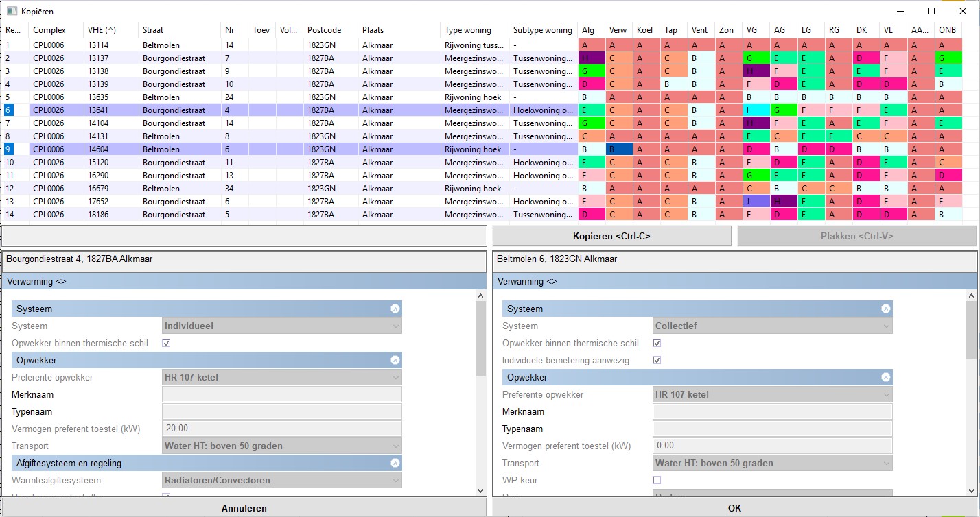The width and height of the screenshot is (980, 517).
Task: Collapse Systeem section in Bourgondiestraat 4 panel
Action: click(395, 309)
